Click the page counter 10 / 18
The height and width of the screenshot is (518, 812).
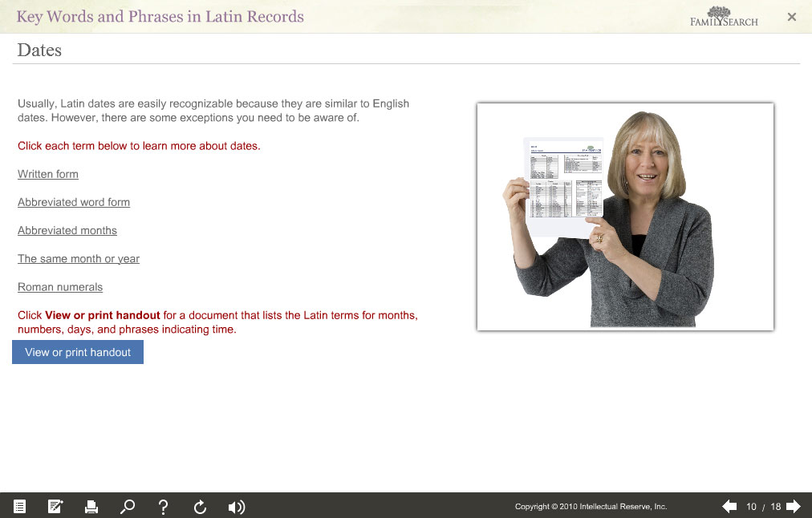coord(763,506)
